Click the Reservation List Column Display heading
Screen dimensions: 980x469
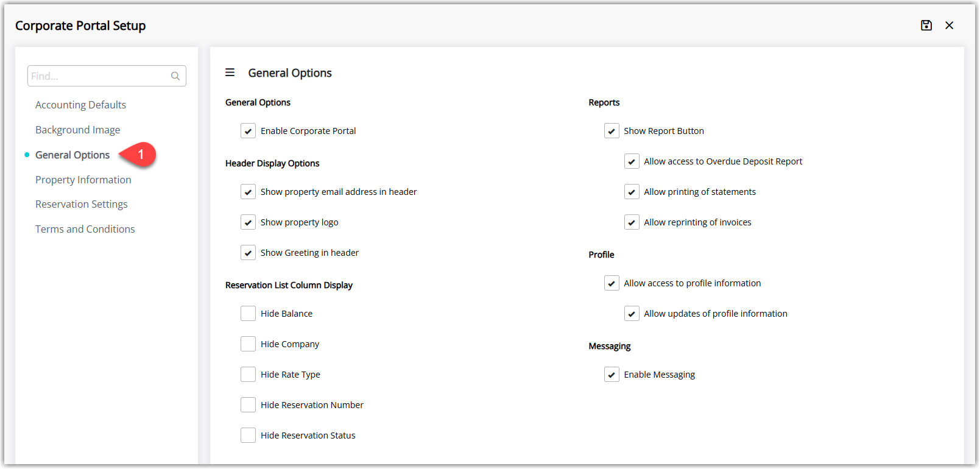point(289,285)
